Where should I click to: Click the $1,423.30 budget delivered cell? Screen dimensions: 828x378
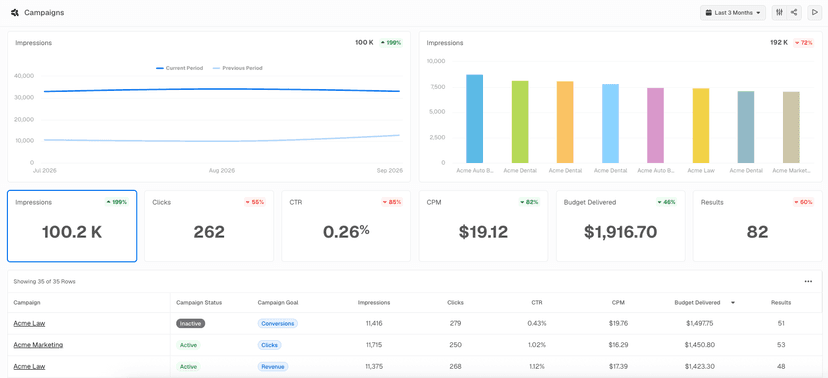point(700,366)
